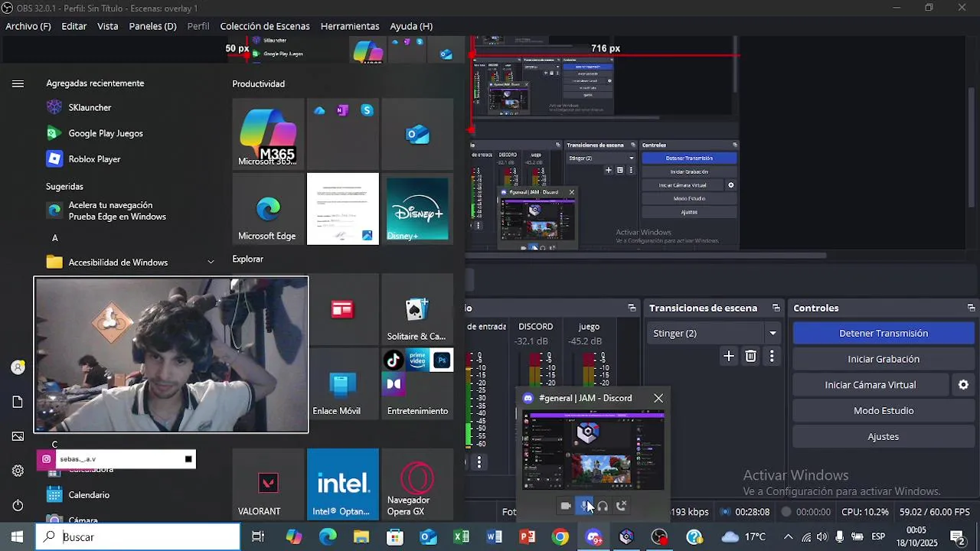Open the Archivo menu
This screenshot has width=980, height=551.
tap(28, 26)
